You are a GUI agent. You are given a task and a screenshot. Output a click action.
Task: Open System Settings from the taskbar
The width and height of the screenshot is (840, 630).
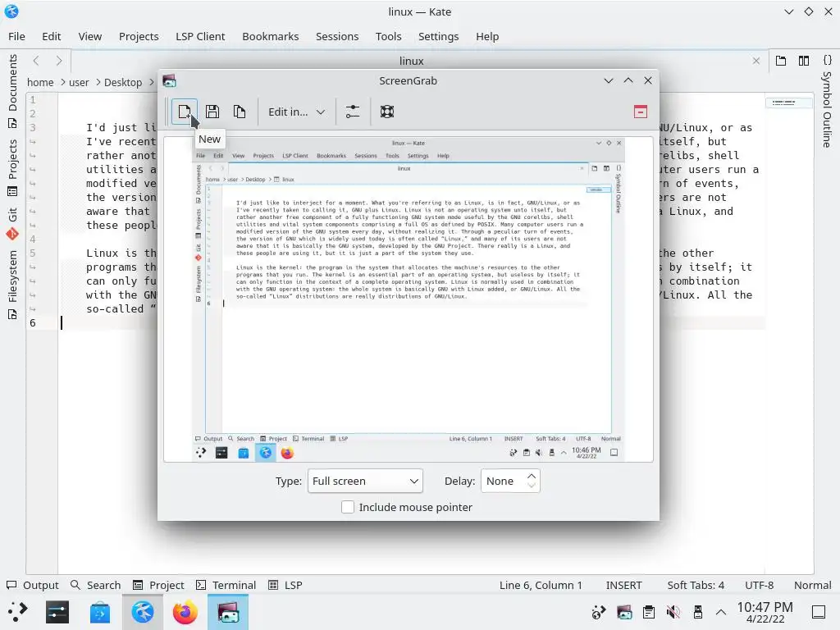click(x=57, y=612)
